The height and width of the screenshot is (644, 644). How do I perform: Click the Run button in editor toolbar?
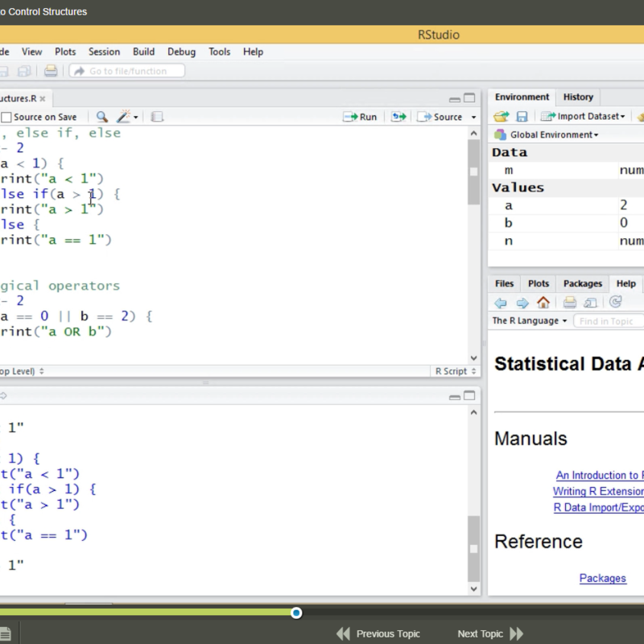pyautogui.click(x=360, y=117)
